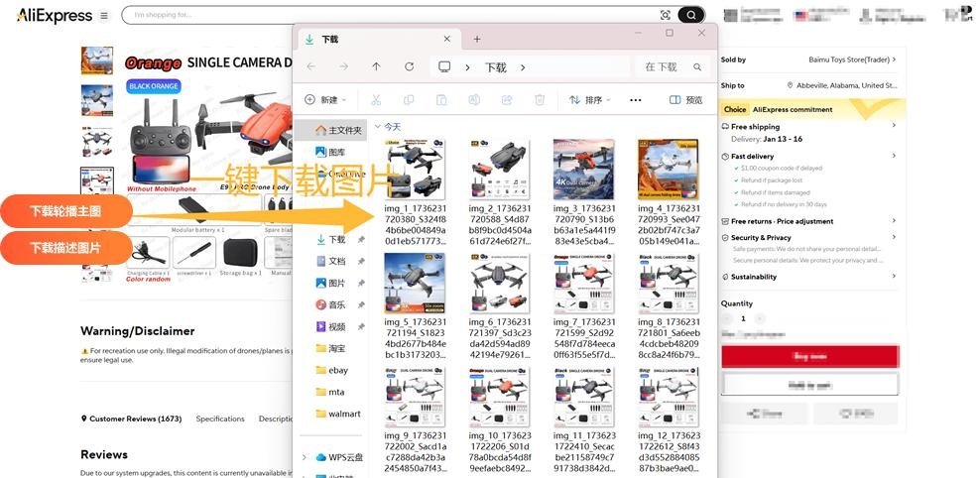This screenshot has width=980, height=478.
Task: Change ship-to location Abbeville, Alabama
Action: click(x=842, y=85)
